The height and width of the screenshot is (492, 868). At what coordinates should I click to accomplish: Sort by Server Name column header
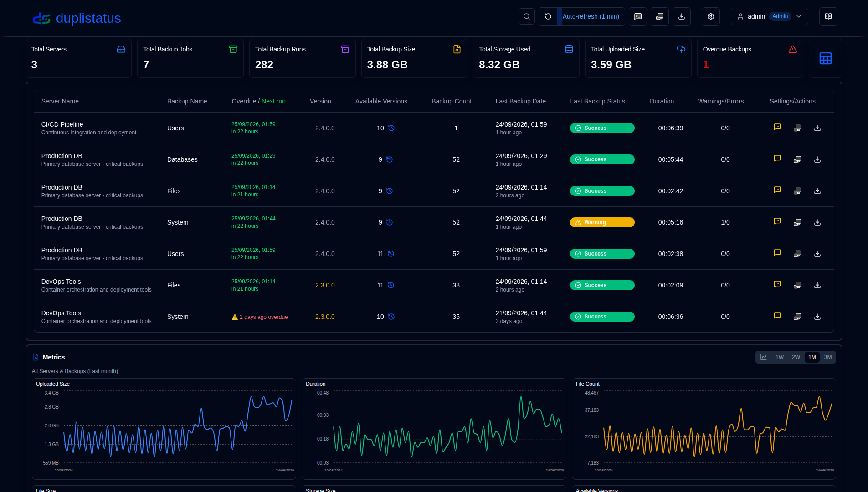[x=60, y=101]
